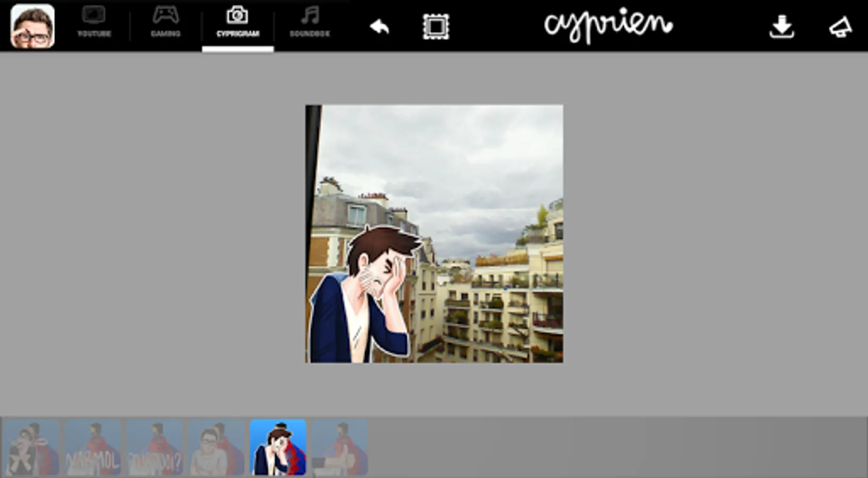Click the megaphone share icon
Viewport: 868px width, 478px height.
click(840, 28)
